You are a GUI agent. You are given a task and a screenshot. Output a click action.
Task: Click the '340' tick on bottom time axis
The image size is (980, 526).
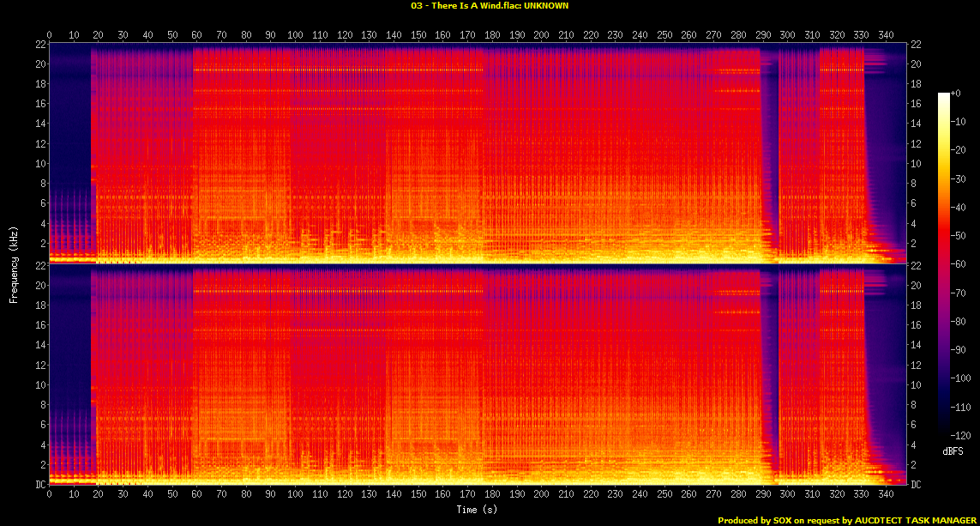pyautogui.click(x=887, y=496)
